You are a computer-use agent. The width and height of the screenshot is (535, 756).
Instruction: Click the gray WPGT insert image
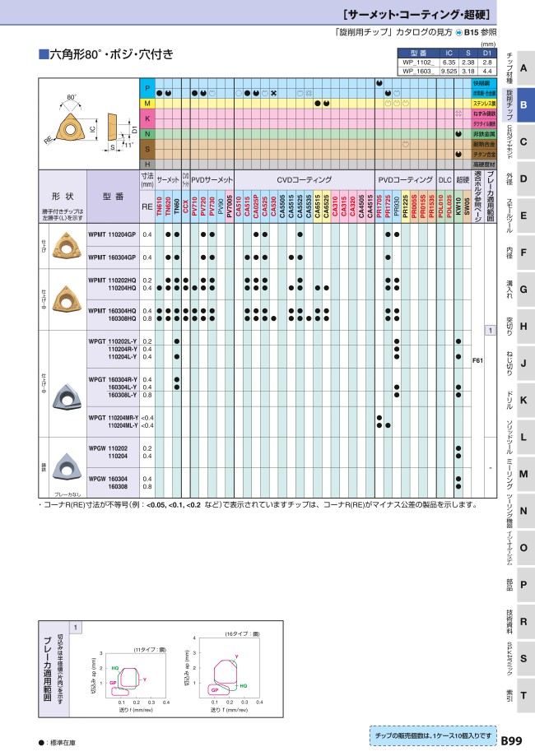pyautogui.click(x=64, y=397)
